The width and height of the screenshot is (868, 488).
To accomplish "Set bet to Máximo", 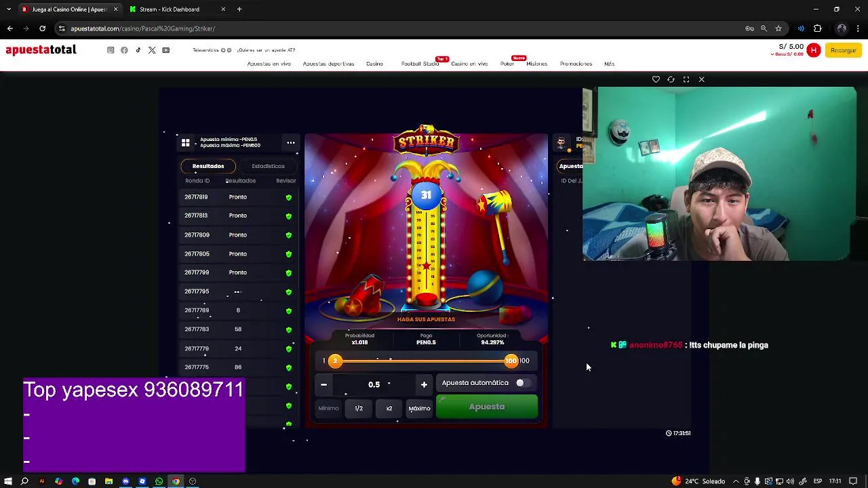I will point(419,408).
